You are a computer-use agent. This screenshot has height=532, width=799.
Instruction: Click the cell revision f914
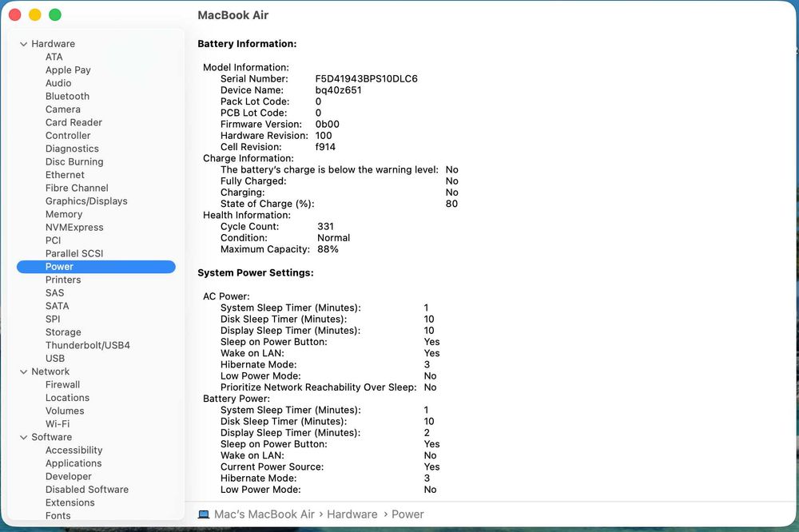[325, 147]
